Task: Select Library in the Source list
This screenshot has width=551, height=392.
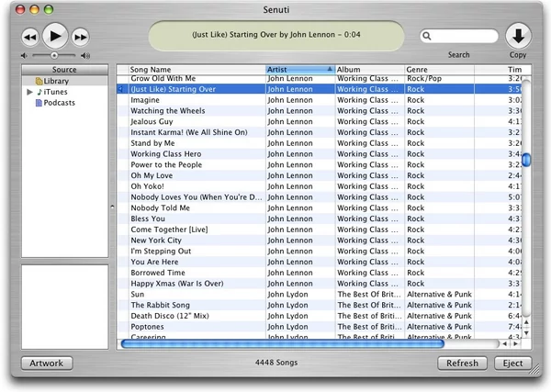Action: coord(64,81)
